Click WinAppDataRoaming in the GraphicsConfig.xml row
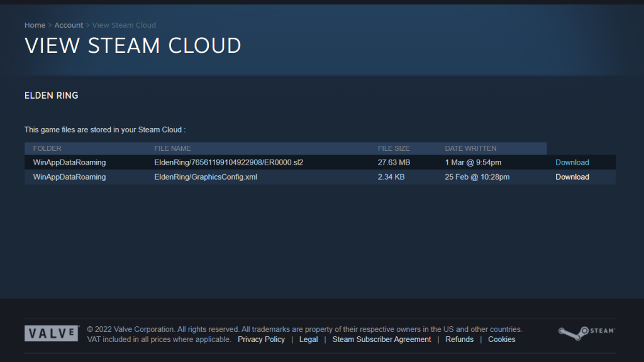Viewport: 644px width, 362px height. pyautogui.click(x=69, y=177)
